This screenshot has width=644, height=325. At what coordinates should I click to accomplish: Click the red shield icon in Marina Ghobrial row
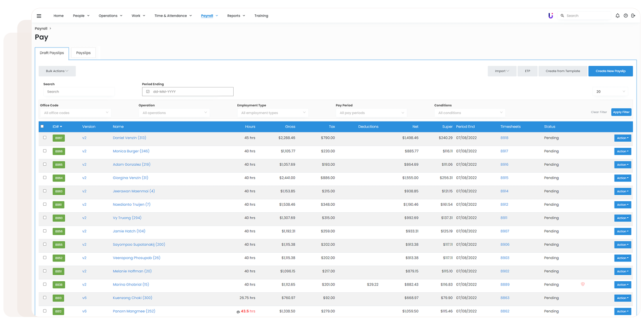pos(583,284)
